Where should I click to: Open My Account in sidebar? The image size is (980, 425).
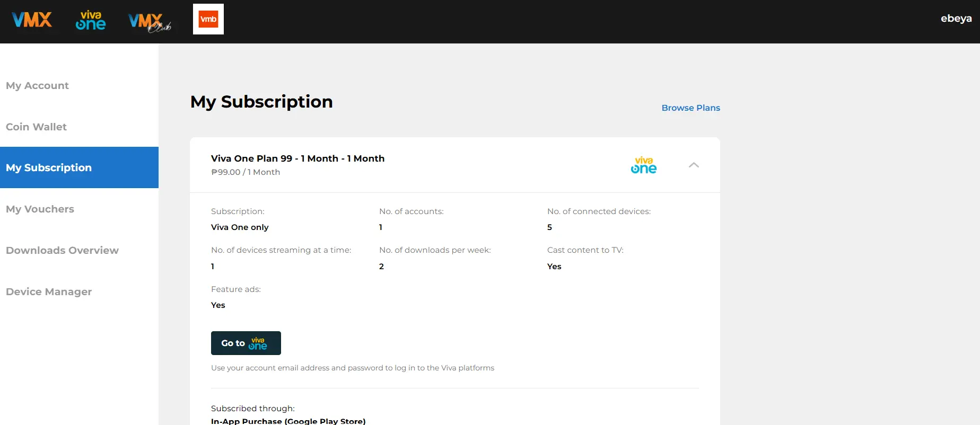[37, 85]
